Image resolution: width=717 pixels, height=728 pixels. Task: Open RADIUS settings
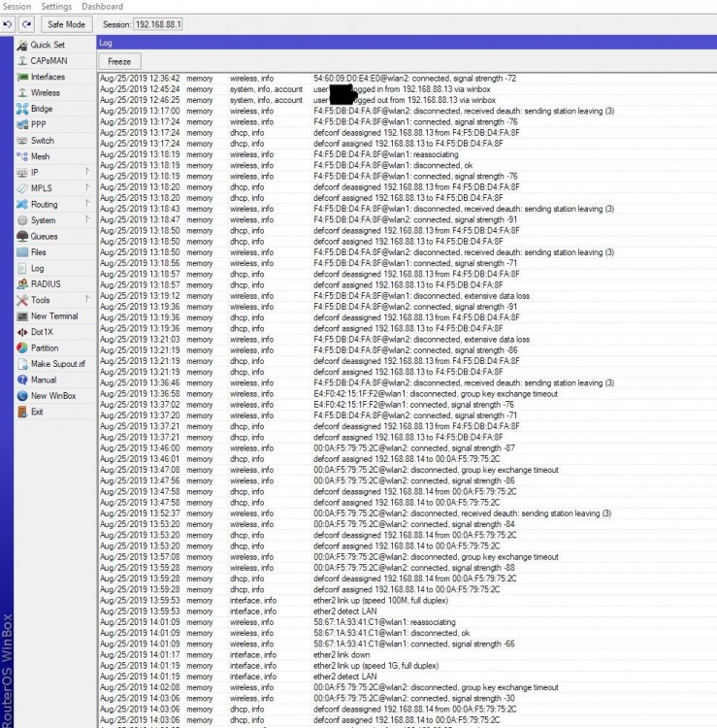pyautogui.click(x=45, y=283)
